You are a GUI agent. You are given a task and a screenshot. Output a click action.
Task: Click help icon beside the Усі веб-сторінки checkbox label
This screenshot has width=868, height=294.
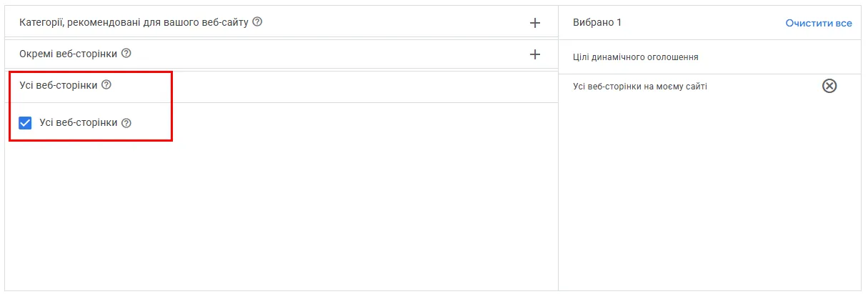(126, 123)
